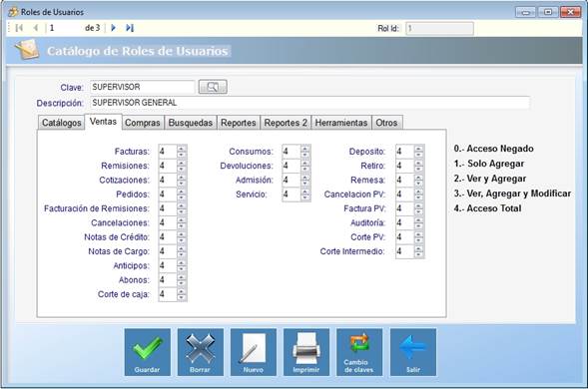Click the window title bar icon
Screen dimensions: 588x389
[x=13, y=12]
